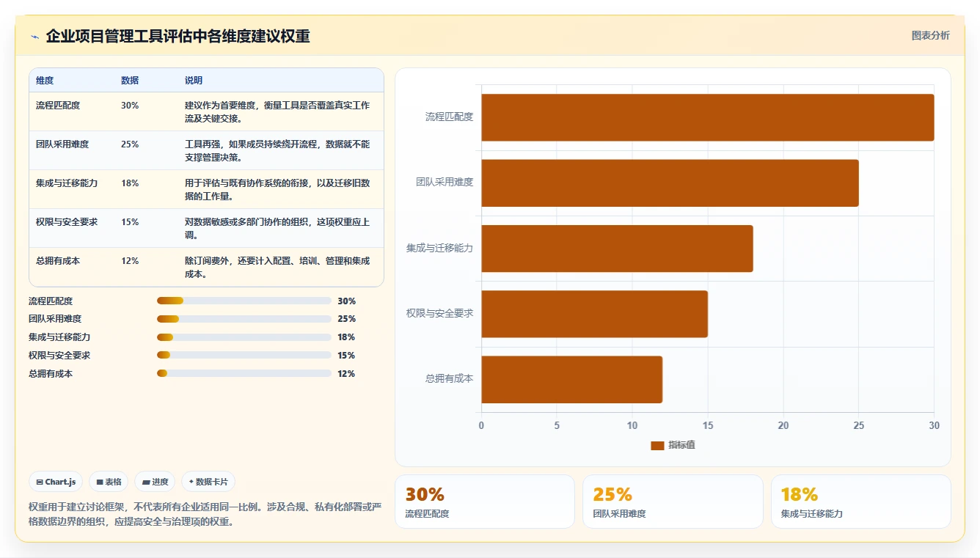Image resolution: width=980 pixels, height=558 pixels.
Task: Toggle the 指标值 legend item
Action: (673, 445)
